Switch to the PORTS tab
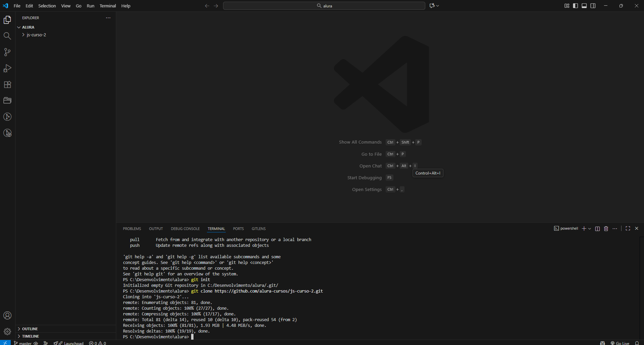 tap(239, 229)
